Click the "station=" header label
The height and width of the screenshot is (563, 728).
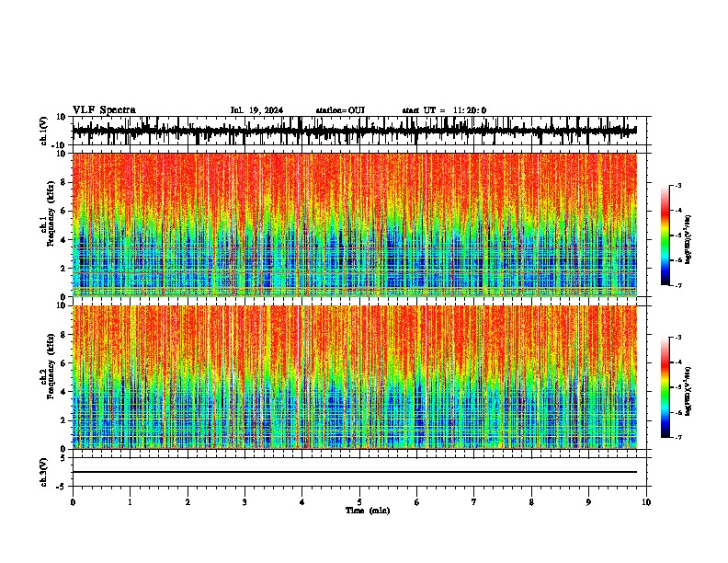coord(332,110)
